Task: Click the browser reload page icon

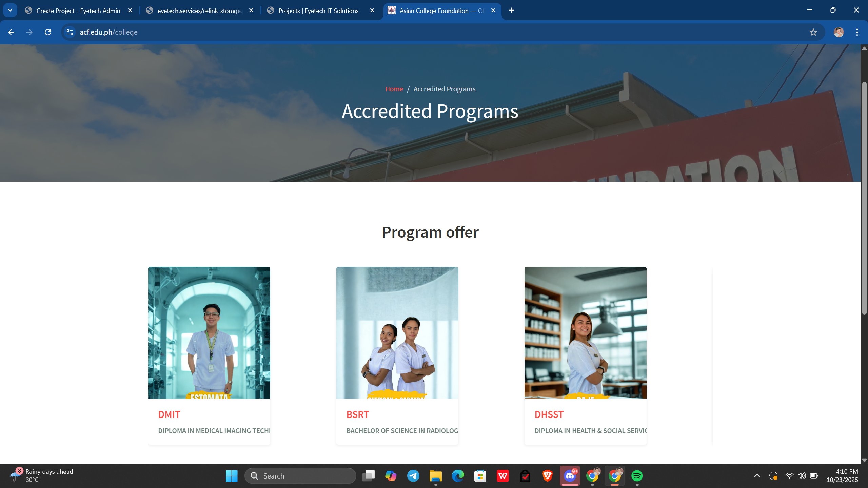Action: point(48,32)
